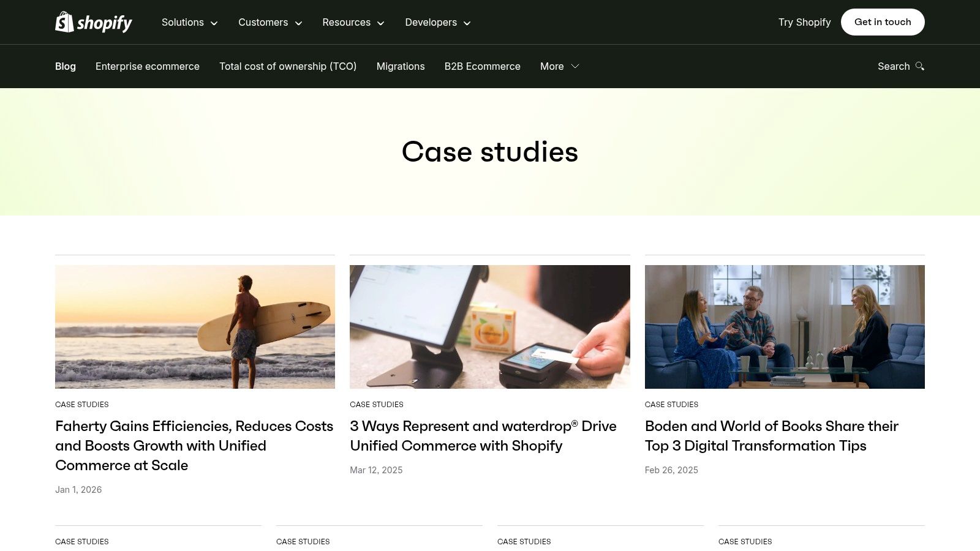The width and height of the screenshot is (980, 551).
Task: Open the Boden and World of Books article
Action: 772,436
